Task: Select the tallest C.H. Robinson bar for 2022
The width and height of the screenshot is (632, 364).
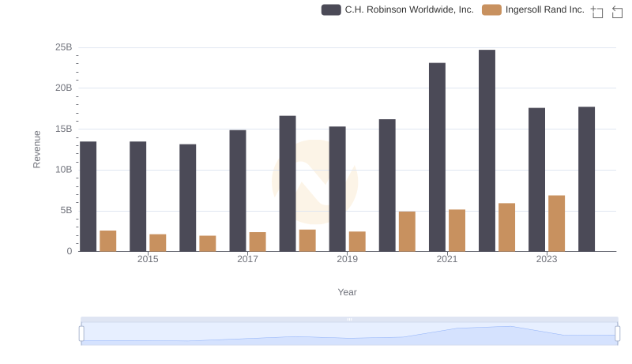Action: [x=487, y=150]
